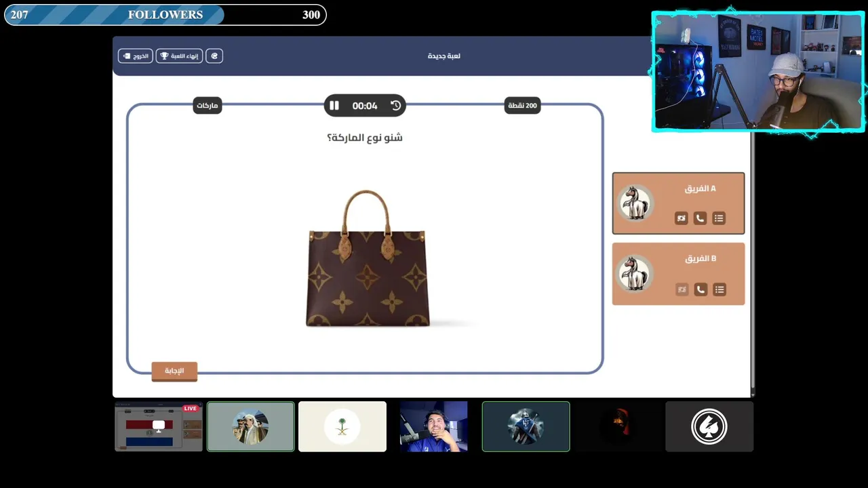Select the participant with two men avatar
868x488 pixels.
coord(251,426)
